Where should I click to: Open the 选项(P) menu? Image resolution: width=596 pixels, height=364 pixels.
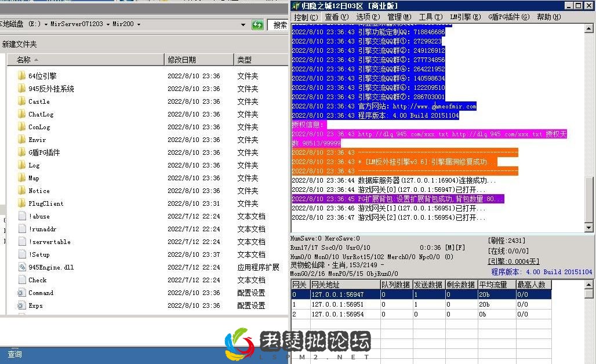click(368, 17)
